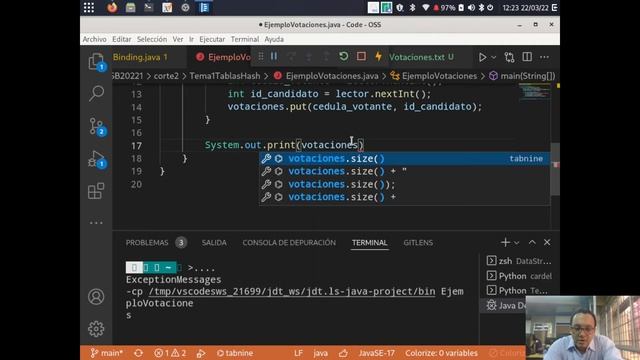The height and width of the screenshot is (360, 640).
Task: Select the Python cardel terminal
Action: (519, 276)
